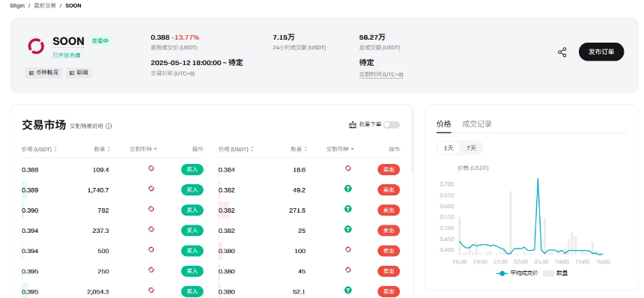Click the 已开放充值 text under SOON

(67, 55)
